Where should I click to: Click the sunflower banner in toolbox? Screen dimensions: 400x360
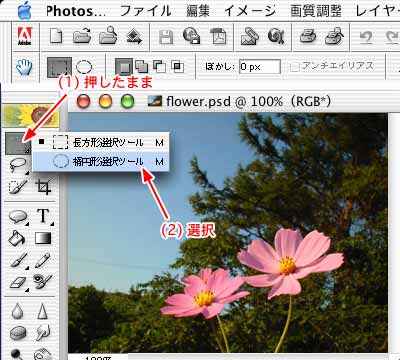click(x=30, y=115)
